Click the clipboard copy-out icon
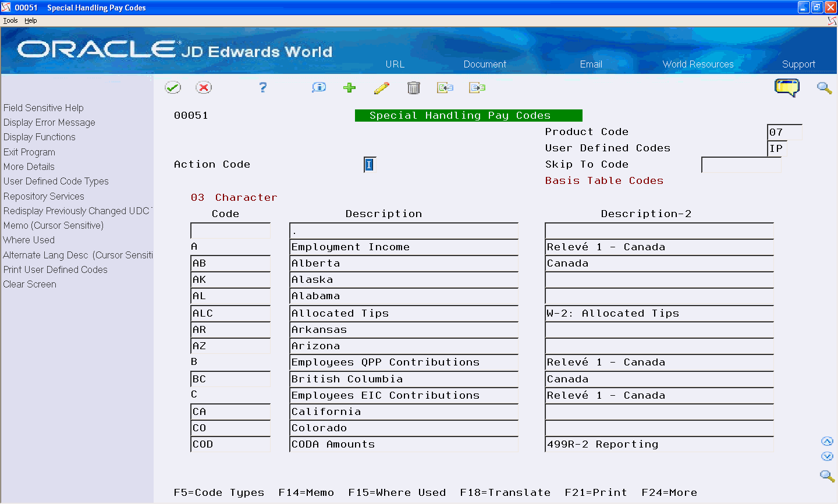The height and width of the screenshot is (504, 838). pos(477,87)
